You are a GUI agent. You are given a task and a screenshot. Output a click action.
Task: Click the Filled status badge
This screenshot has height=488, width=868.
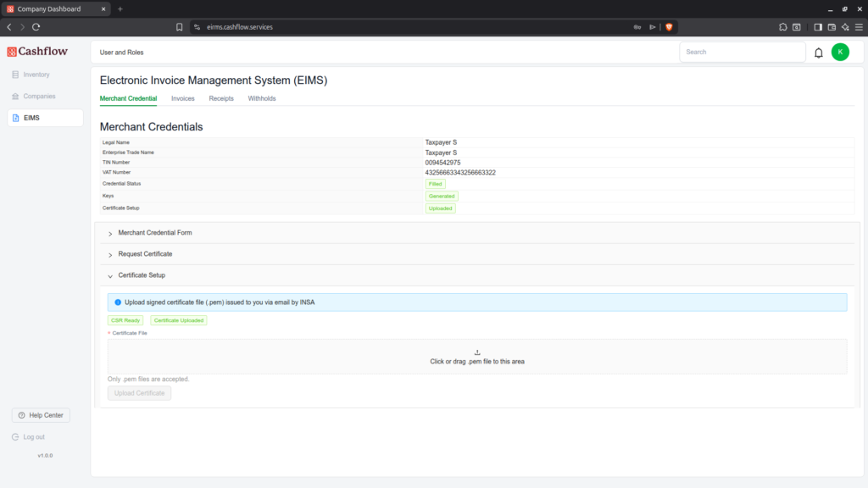point(435,184)
